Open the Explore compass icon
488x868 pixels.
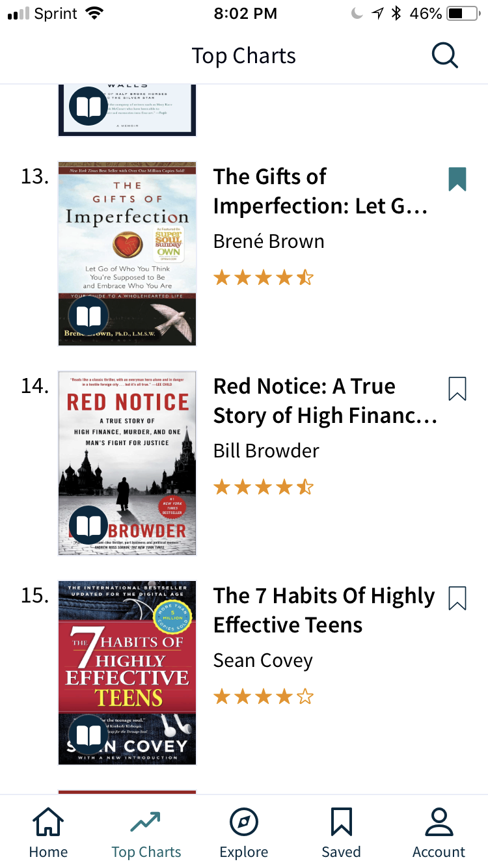[243, 822]
